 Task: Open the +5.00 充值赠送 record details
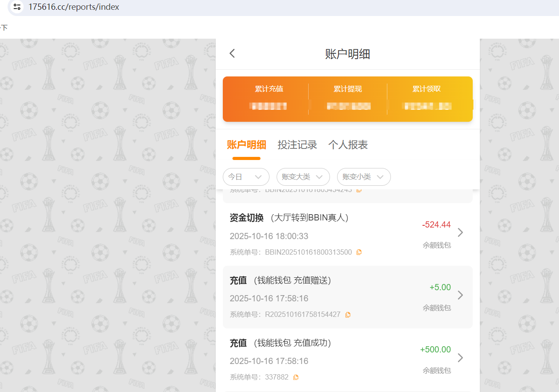point(460,295)
